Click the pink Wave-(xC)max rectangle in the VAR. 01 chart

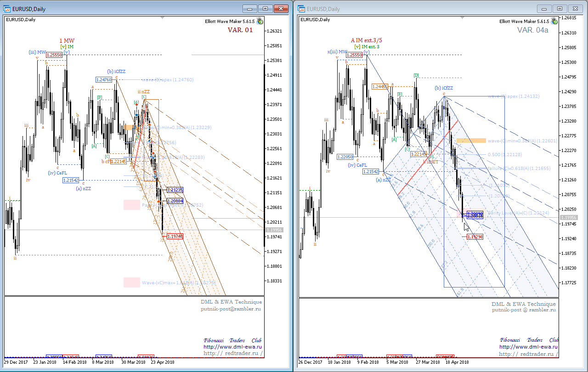click(x=132, y=282)
